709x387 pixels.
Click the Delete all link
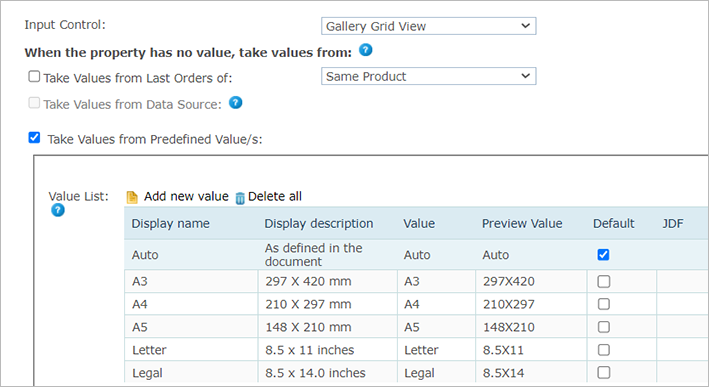[275, 197]
